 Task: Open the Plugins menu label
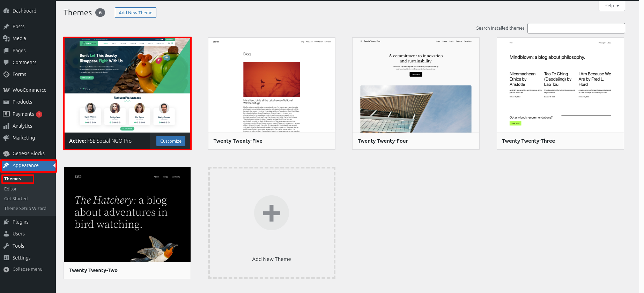click(21, 222)
